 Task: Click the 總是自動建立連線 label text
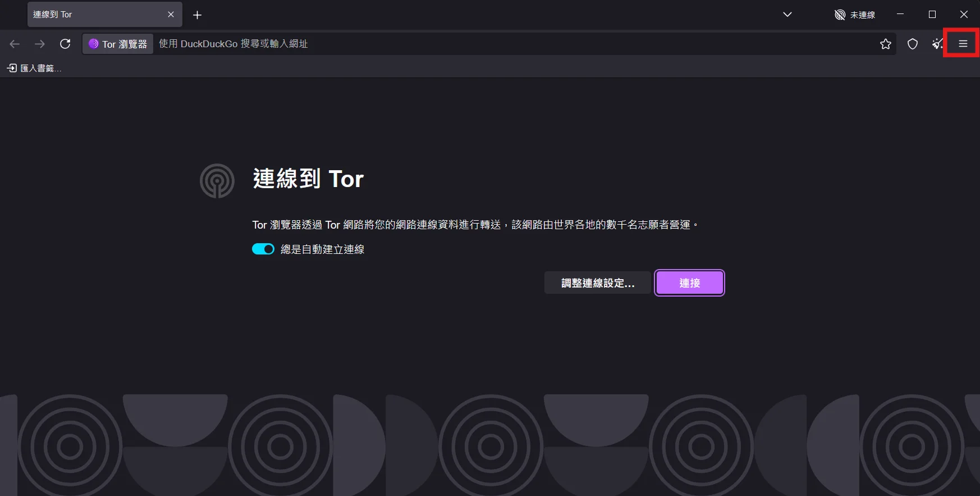tap(323, 249)
